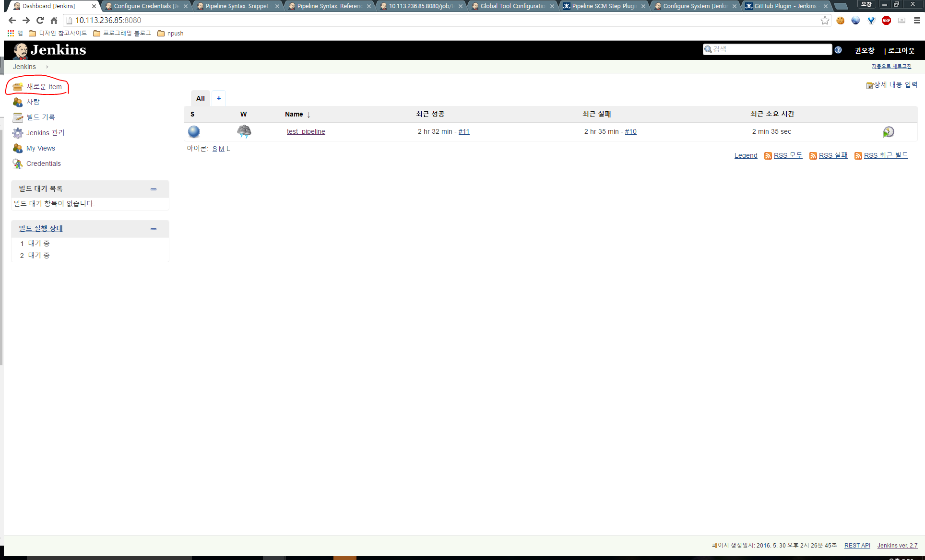The height and width of the screenshot is (560, 925).
Task: Sort the table by Name column
Action: 294,114
